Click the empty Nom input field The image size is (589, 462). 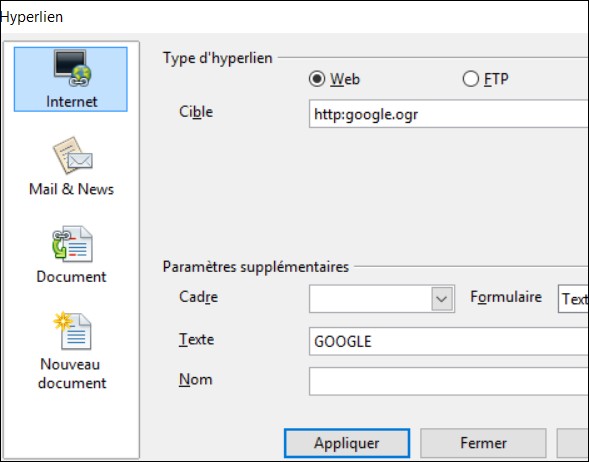click(x=449, y=382)
